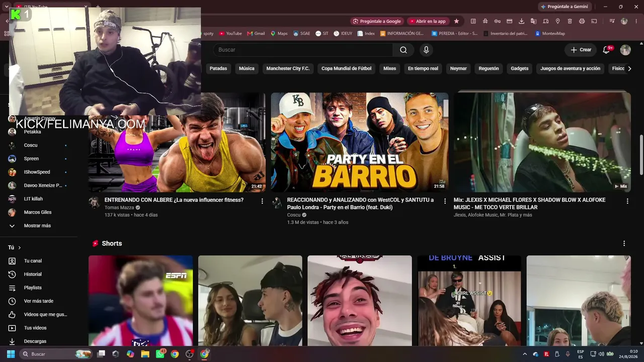Show hidden system tray icons
Screen dimensions: 644x362
pyautogui.click(x=525, y=354)
